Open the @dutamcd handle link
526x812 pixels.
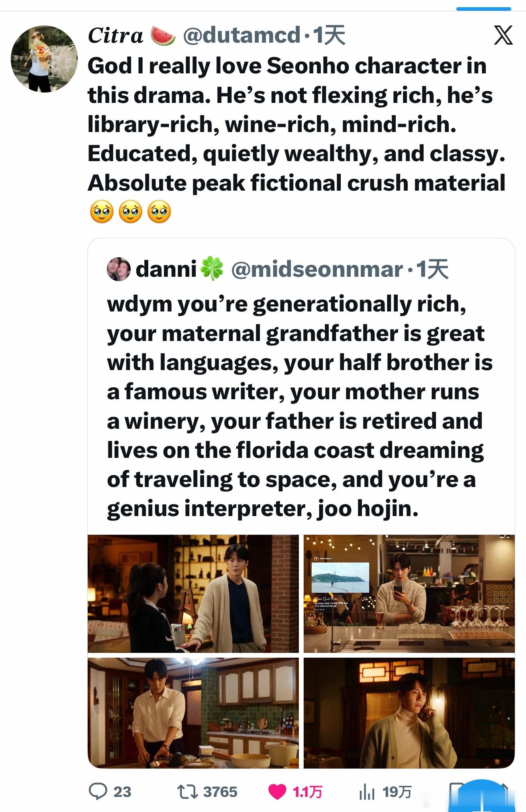point(242,35)
